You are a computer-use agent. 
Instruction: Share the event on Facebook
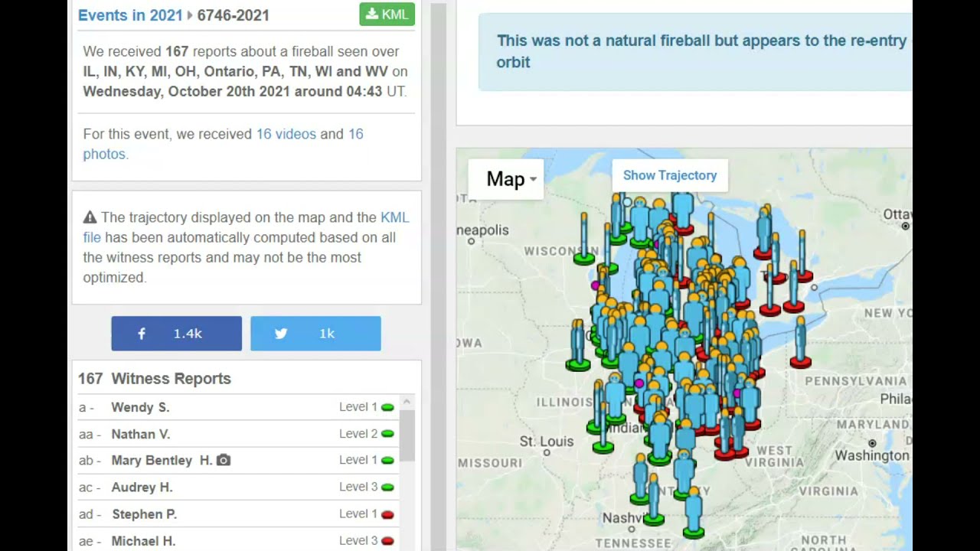point(176,334)
